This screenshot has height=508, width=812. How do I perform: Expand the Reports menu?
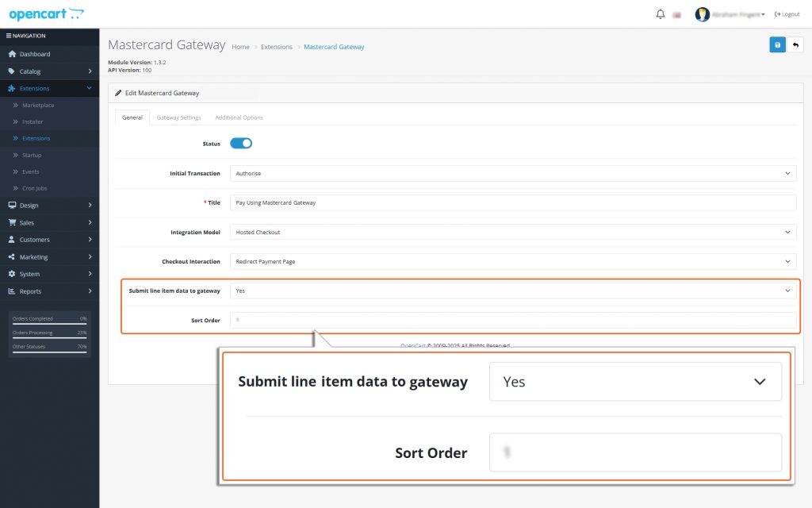coord(49,291)
